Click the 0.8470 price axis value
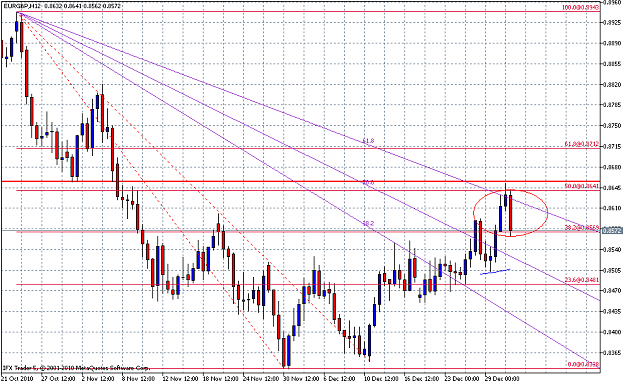 [x=613, y=291]
